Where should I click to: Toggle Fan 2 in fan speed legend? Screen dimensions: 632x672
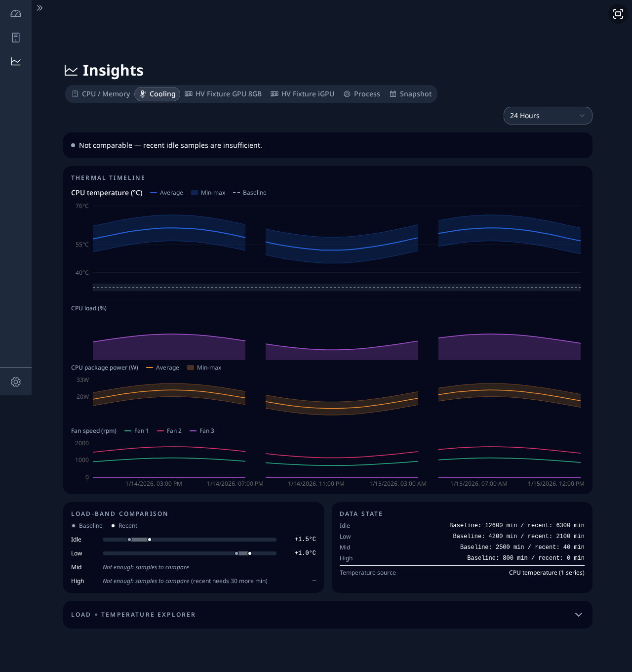tap(169, 431)
